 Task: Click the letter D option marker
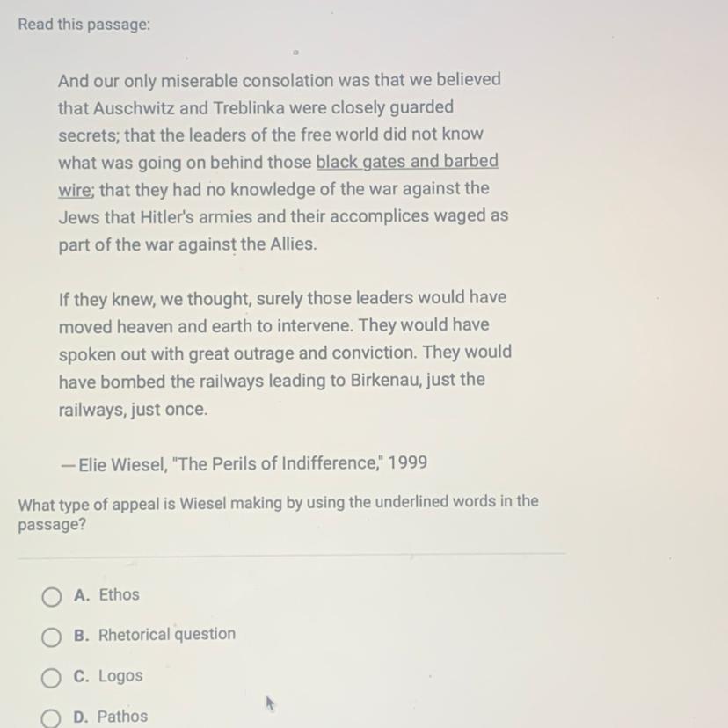80,717
